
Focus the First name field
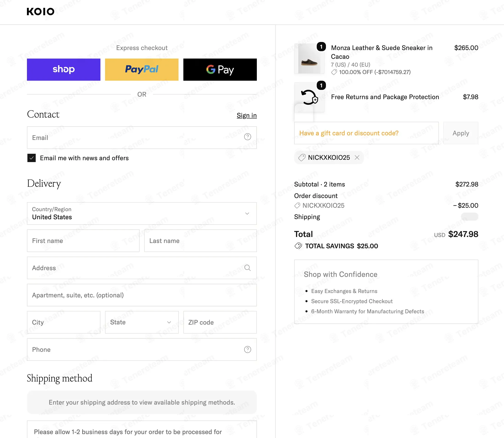click(83, 241)
